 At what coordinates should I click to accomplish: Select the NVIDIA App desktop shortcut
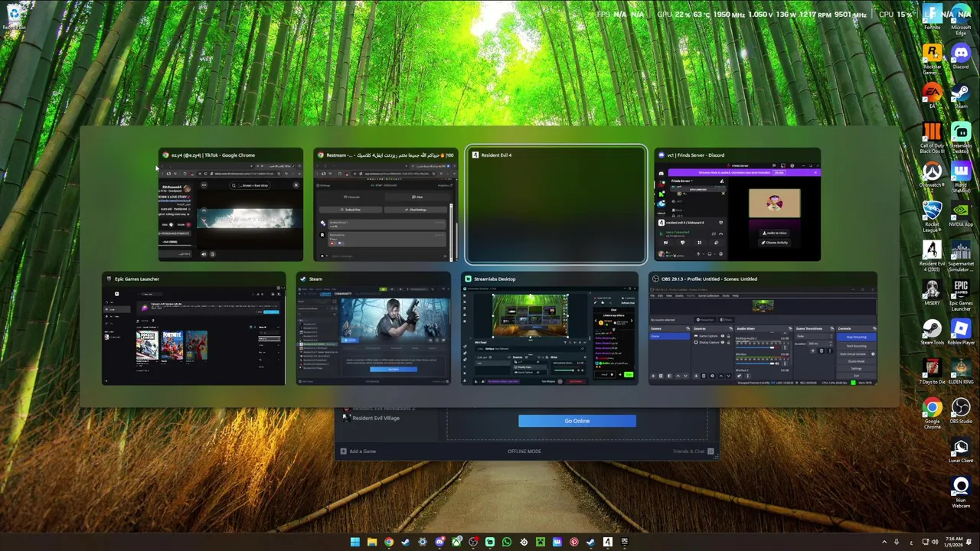961,214
